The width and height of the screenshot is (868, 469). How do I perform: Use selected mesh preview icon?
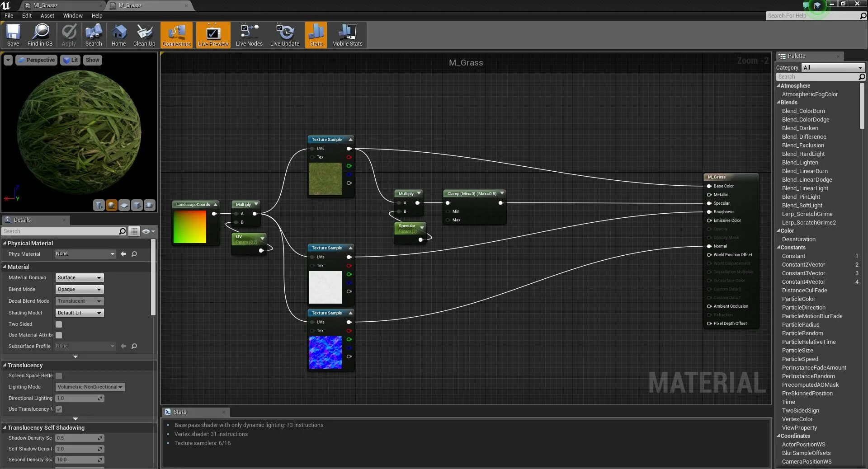(x=149, y=205)
